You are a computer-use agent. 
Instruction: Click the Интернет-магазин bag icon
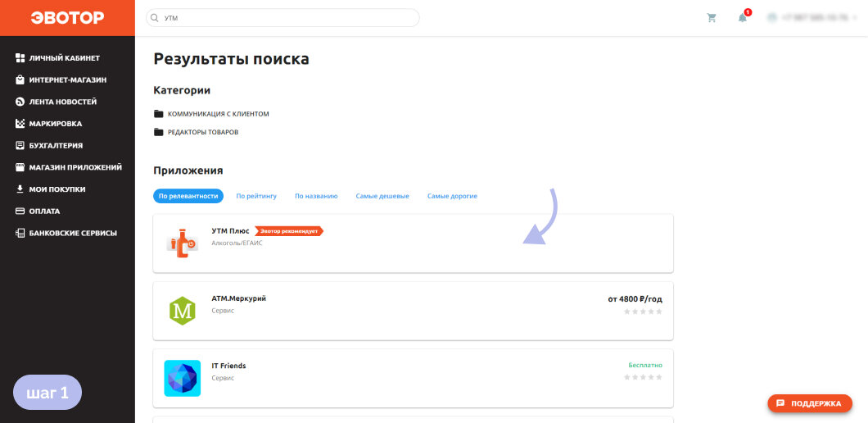point(20,80)
